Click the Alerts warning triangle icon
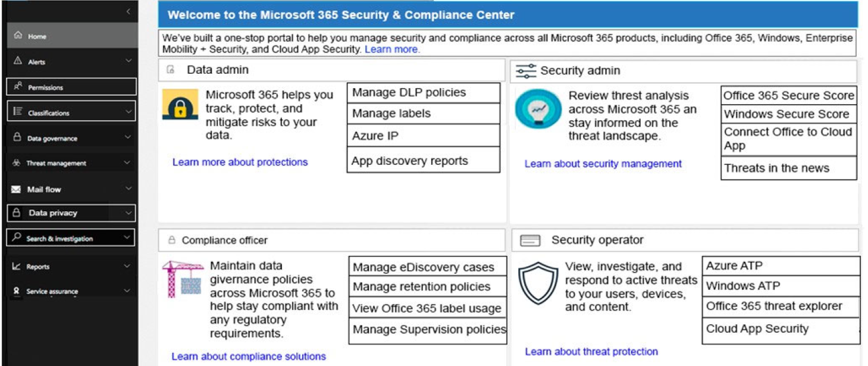The height and width of the screenshot is (366, 868). coord(18,61)
